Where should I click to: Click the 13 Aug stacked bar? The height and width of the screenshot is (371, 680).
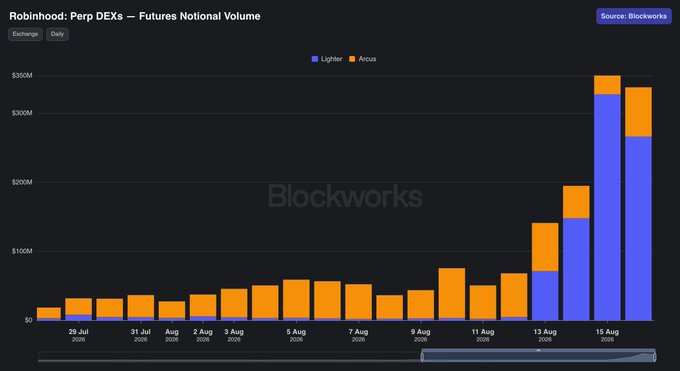click(545, 272)
